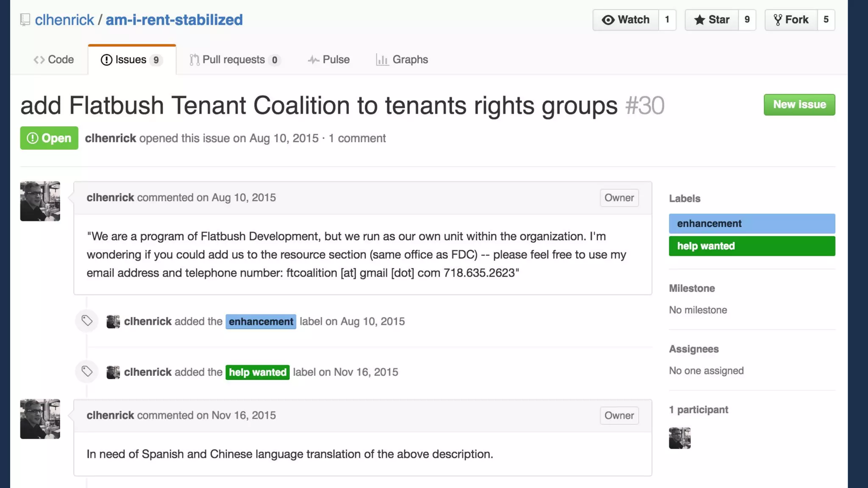
Task: Click clhenrick's avatar on the first comment
Action: point(40,201)
